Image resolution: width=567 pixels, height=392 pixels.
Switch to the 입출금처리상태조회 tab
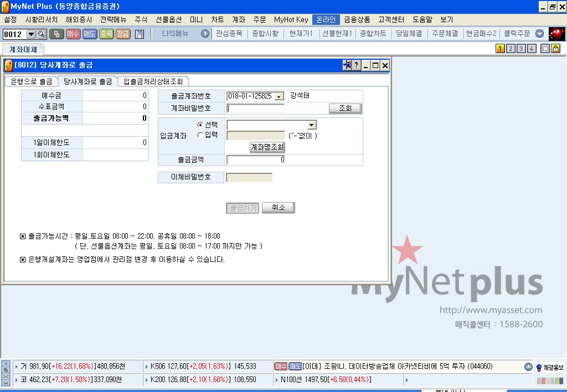(153, 81)
